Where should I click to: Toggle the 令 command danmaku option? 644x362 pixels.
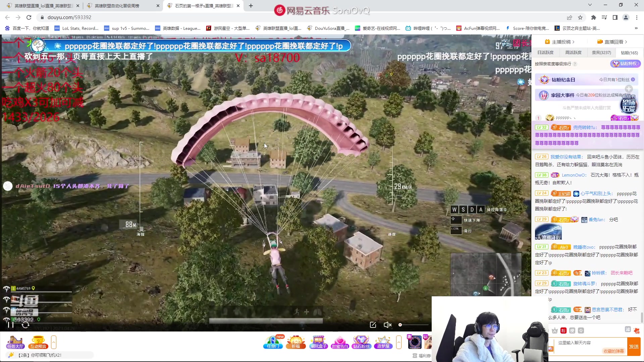(x=581, y=331)
